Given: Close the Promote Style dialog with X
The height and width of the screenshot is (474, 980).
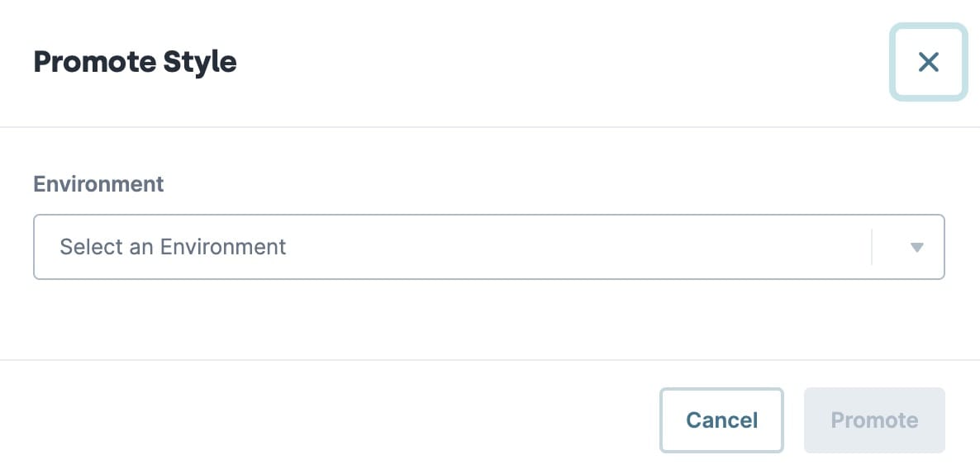Looking at the screenshot, I should pos(928,62).
